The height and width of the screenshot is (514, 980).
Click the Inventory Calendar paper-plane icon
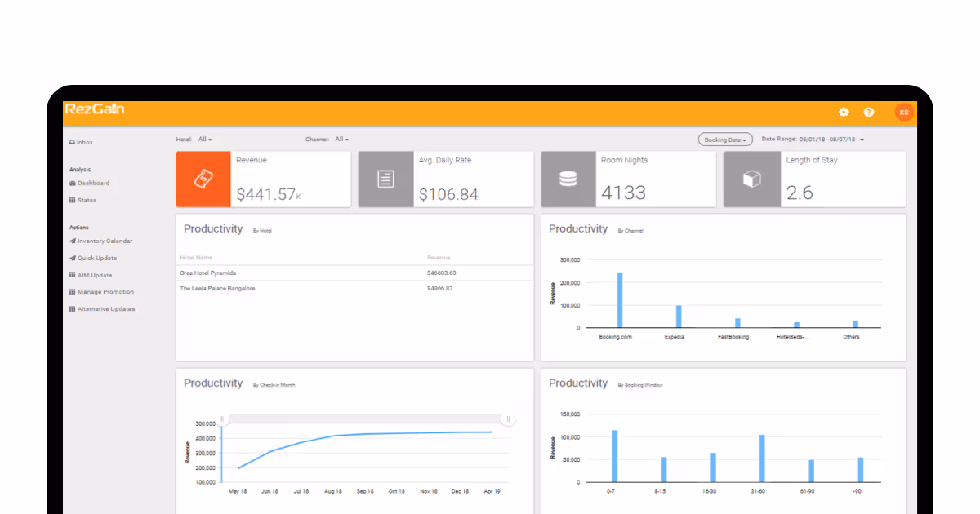pos(73,241)
